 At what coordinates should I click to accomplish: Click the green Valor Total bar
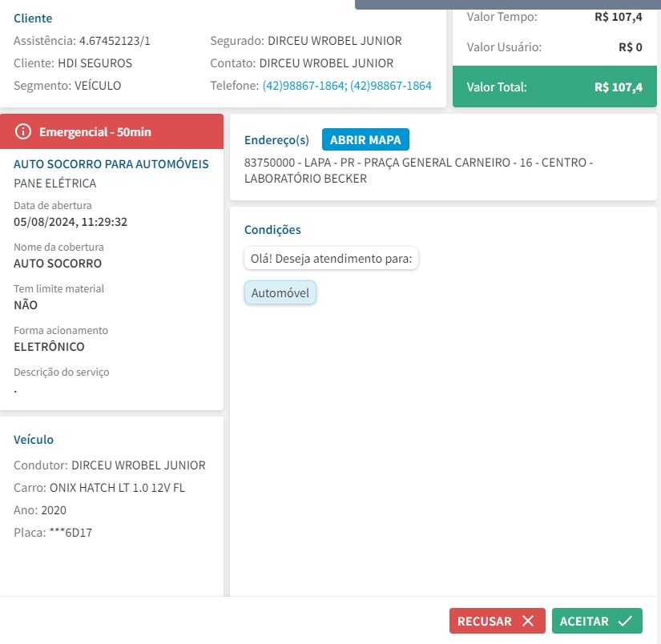pos(554,87)
